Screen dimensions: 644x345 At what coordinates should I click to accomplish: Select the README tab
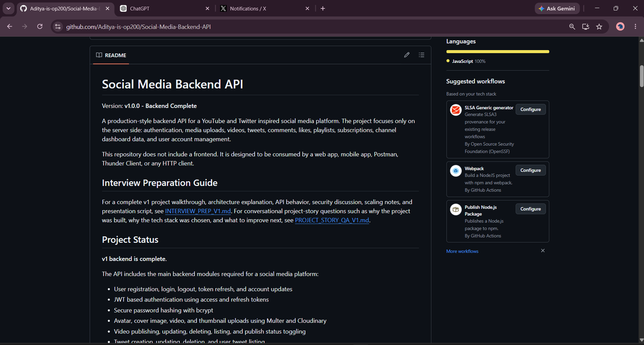pos(111,55)
